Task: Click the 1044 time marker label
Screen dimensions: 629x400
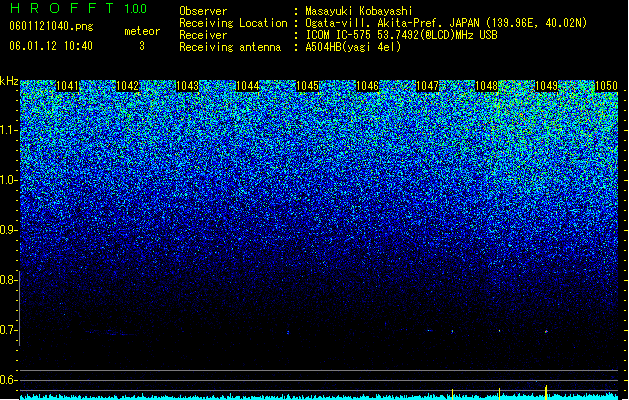Action: (x=248, y=86)
